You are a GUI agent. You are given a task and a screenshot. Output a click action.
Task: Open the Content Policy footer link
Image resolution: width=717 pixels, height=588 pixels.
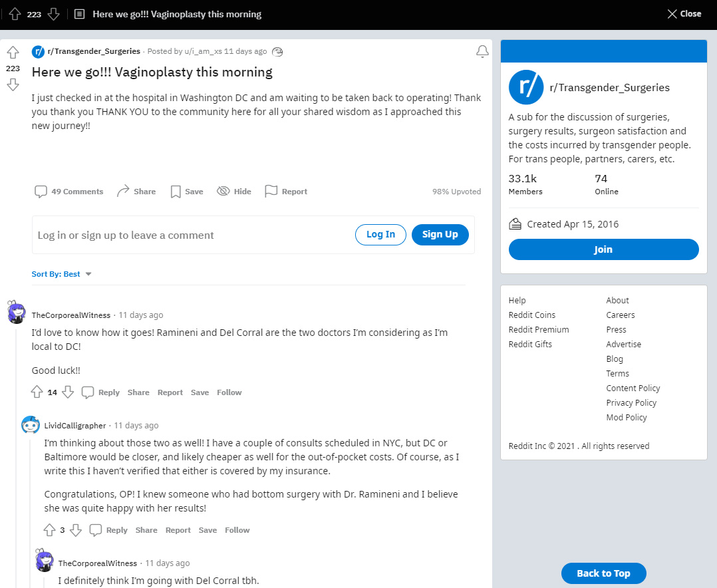point(633,388)
